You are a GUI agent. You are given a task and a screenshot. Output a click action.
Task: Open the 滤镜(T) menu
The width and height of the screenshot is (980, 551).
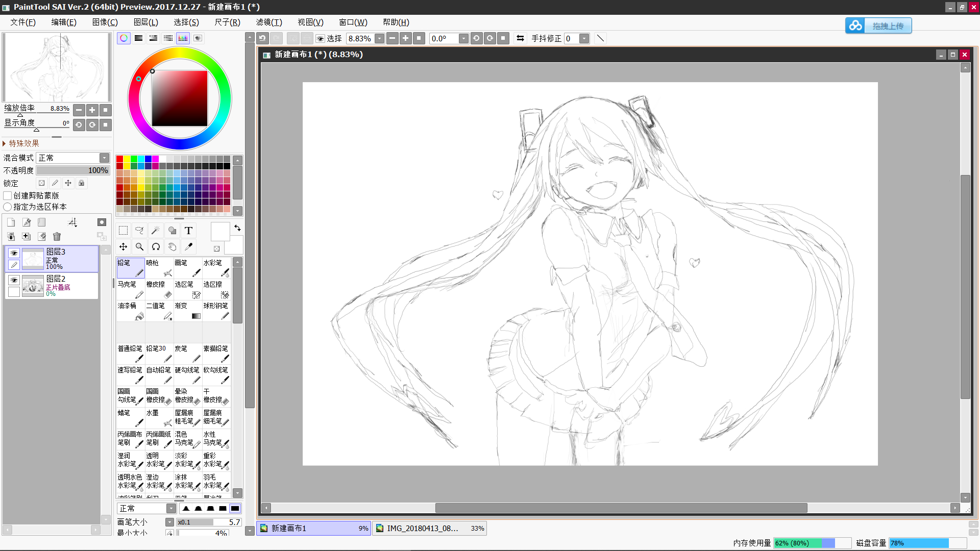268,22
